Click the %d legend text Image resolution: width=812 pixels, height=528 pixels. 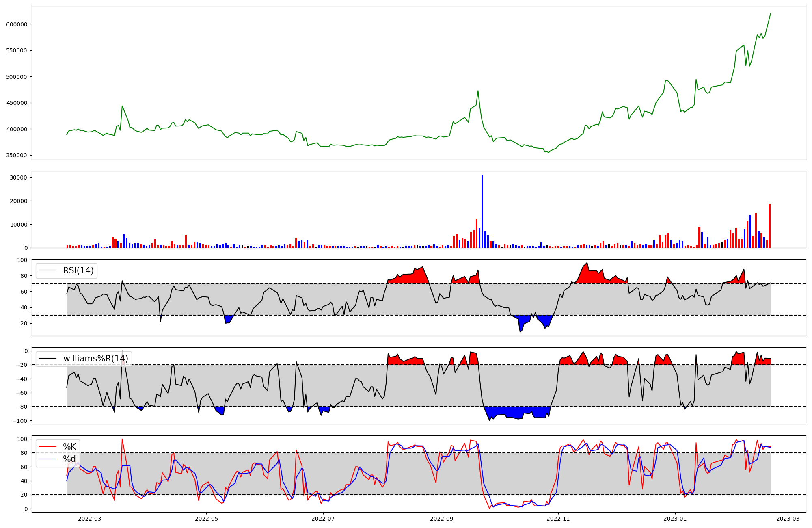pyautogui.click(x=69, y=459)
